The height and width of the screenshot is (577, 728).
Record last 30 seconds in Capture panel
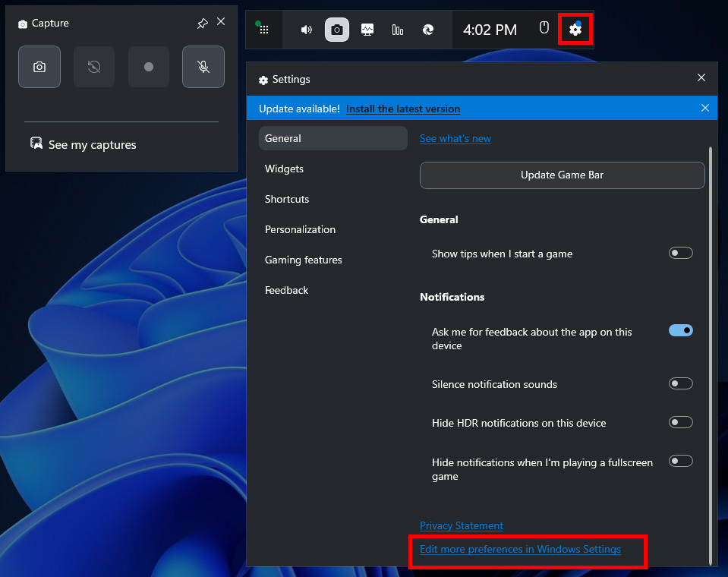tap(94, 67)
